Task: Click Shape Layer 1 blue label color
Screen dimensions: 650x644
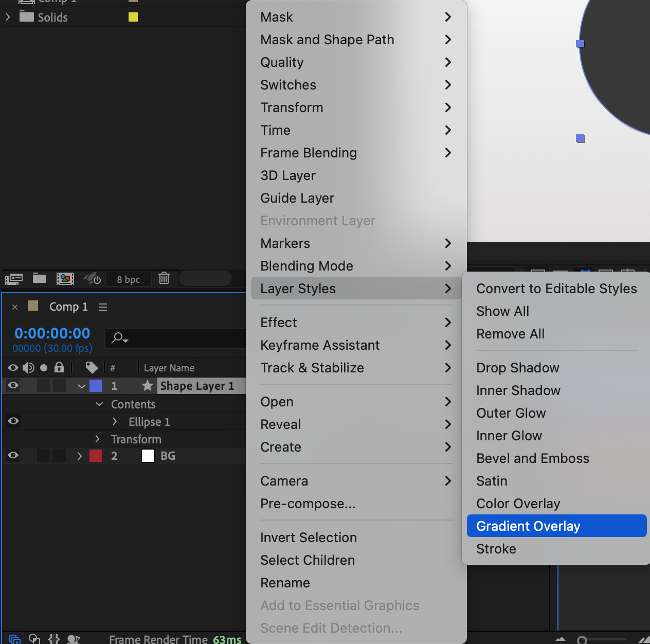Action: point(96,386)
